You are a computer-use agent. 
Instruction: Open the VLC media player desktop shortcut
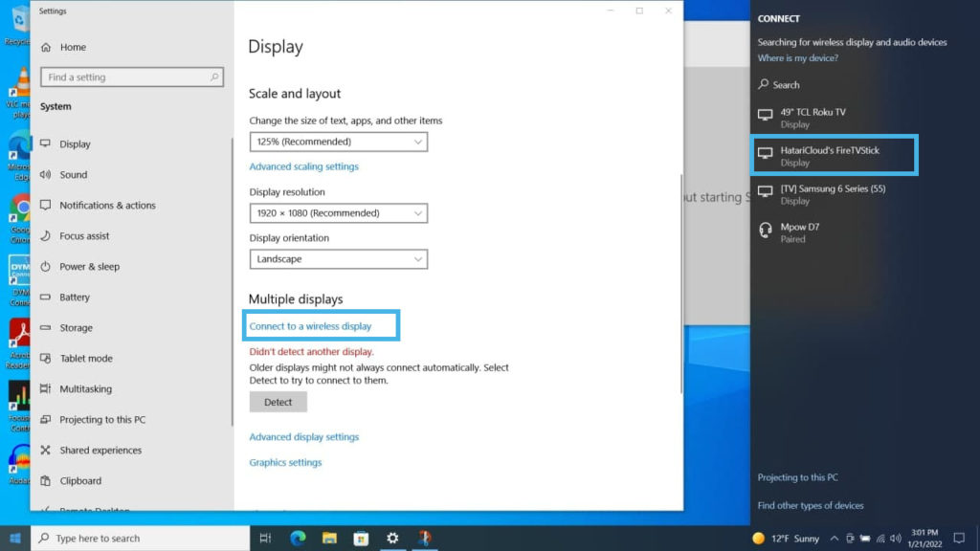(20, 92)
